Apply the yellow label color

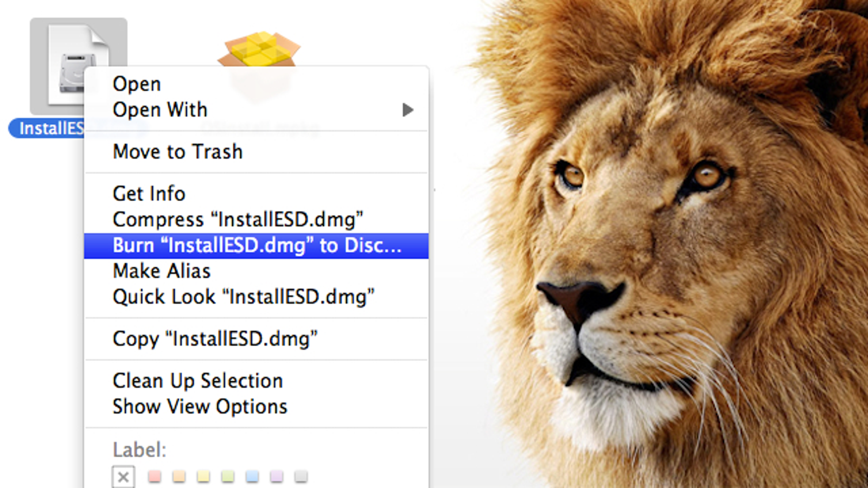click(x=203, y=477)
